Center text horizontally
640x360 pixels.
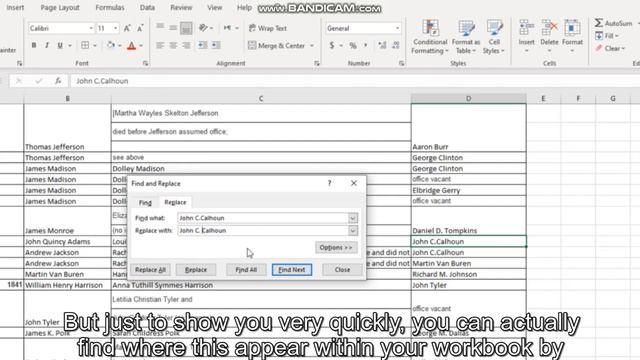tap(173, 45)
